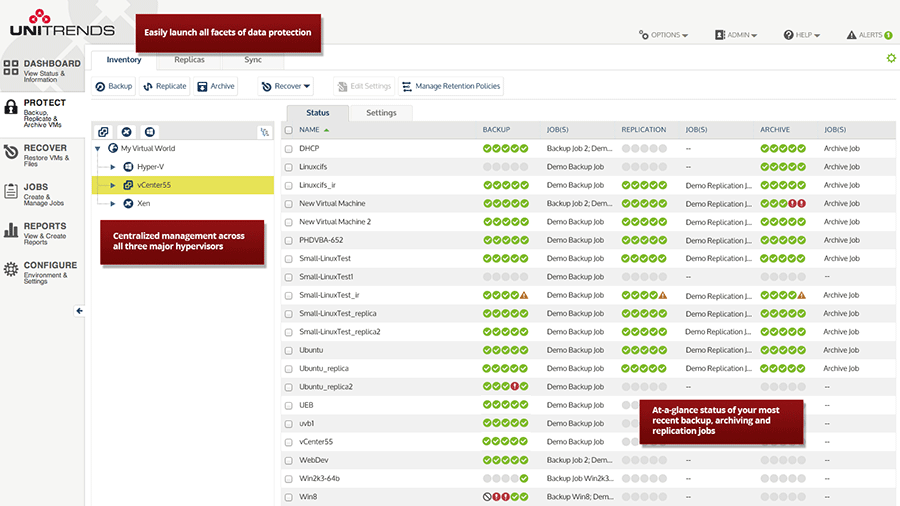Click Edit Settings button
The width and height of the screenshot is (900, 506).
(x=364, y=86)
